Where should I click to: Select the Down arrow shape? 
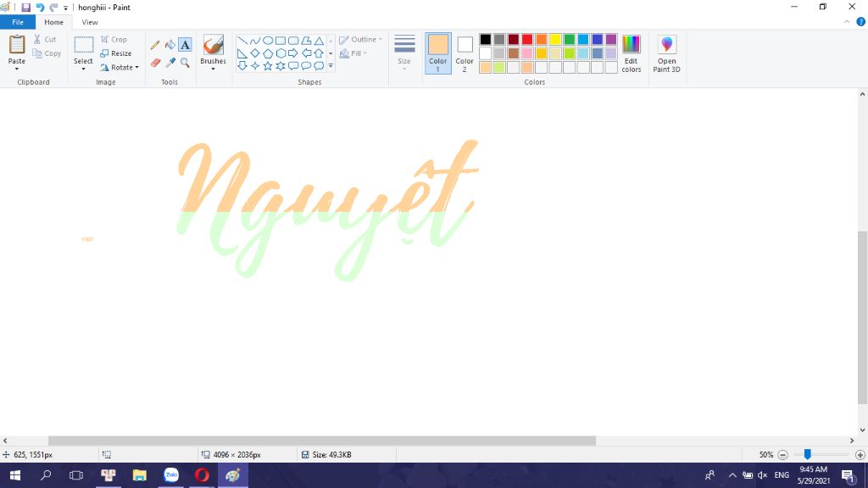(242, 66)
